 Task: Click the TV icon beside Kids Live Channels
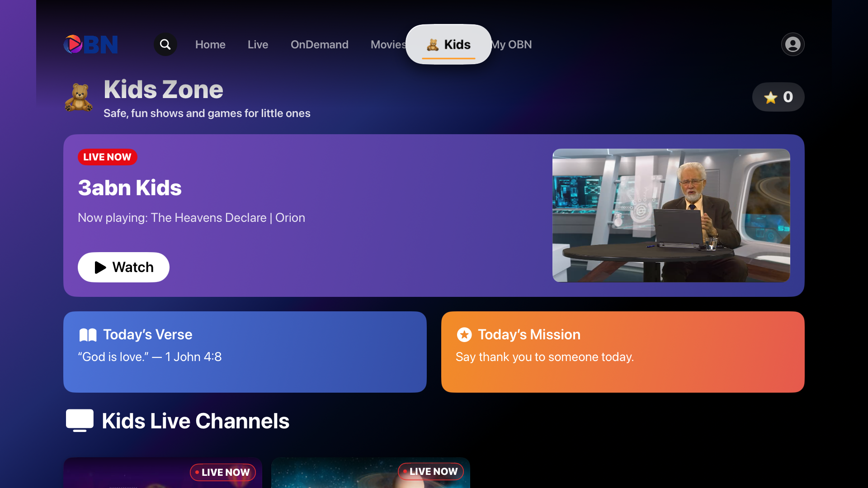click(80, 421)
